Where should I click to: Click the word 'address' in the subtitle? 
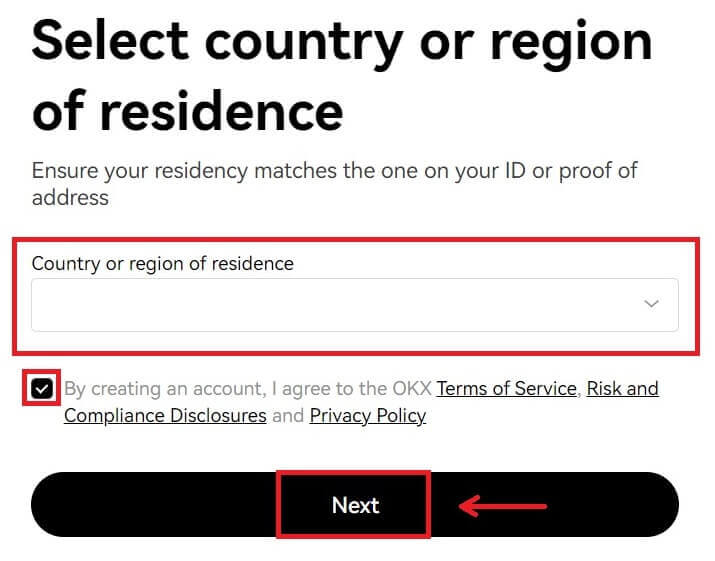coord(70,197)
